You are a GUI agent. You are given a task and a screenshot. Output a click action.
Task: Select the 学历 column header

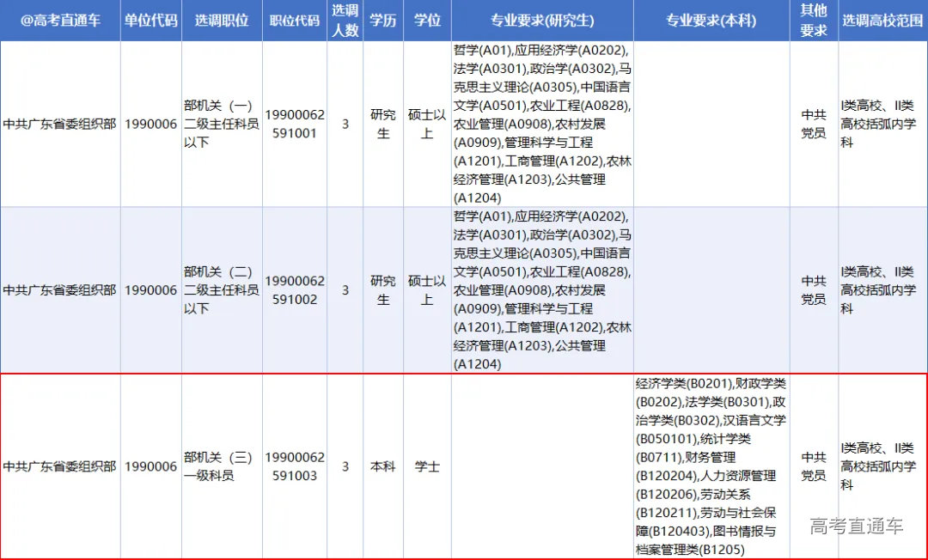click(x=383, y=21)
